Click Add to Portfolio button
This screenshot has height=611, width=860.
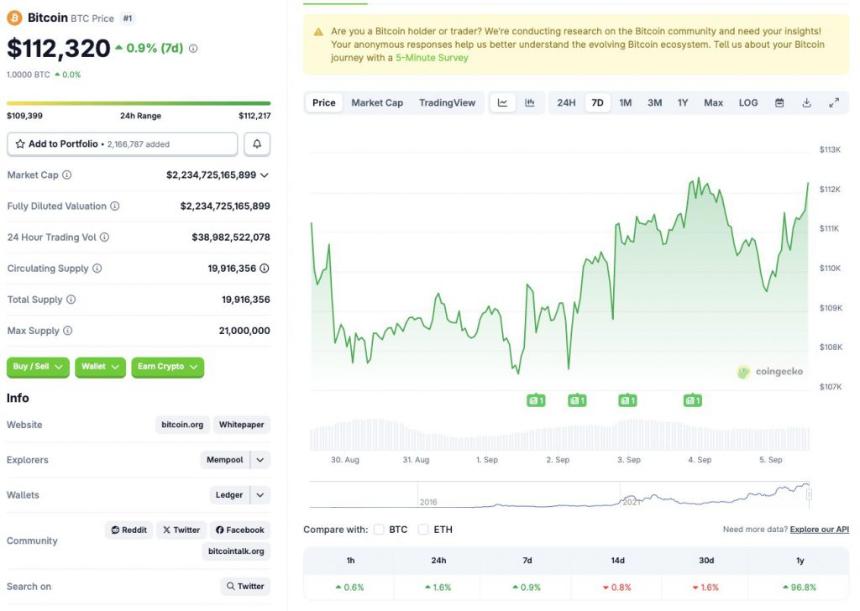click(x=122, y=144)
